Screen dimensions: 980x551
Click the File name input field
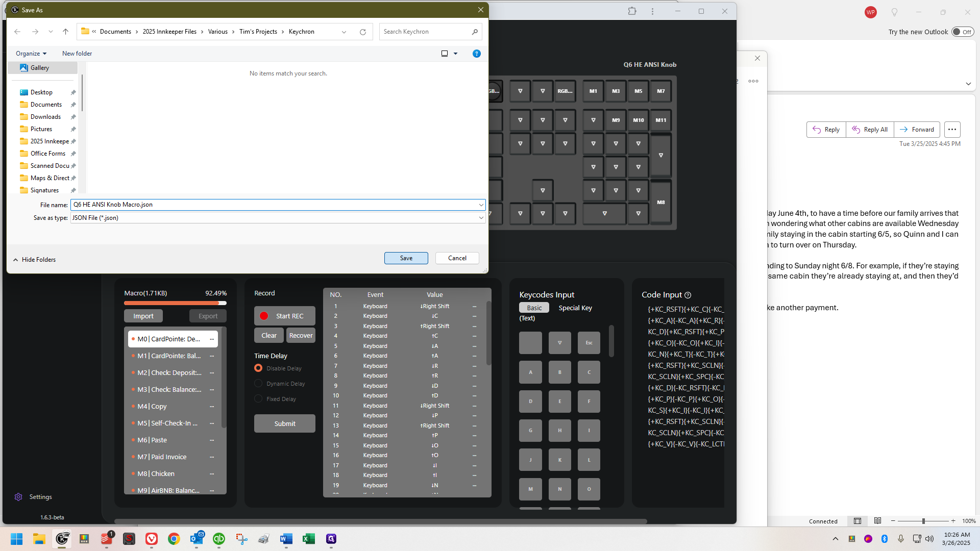click(274, 205)
